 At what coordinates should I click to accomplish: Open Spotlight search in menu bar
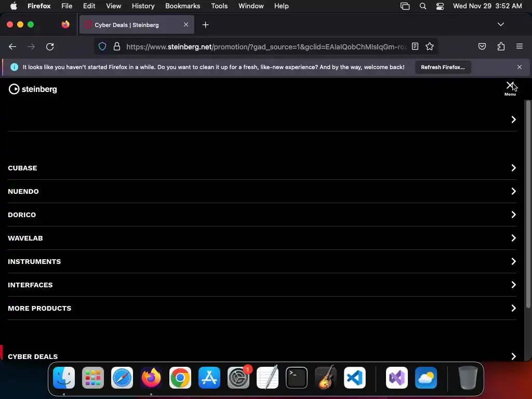pyautogui.click(x=423, y=6)
